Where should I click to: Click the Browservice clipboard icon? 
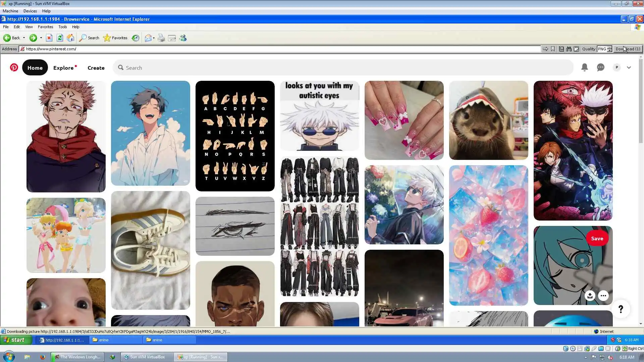point(576,49)
